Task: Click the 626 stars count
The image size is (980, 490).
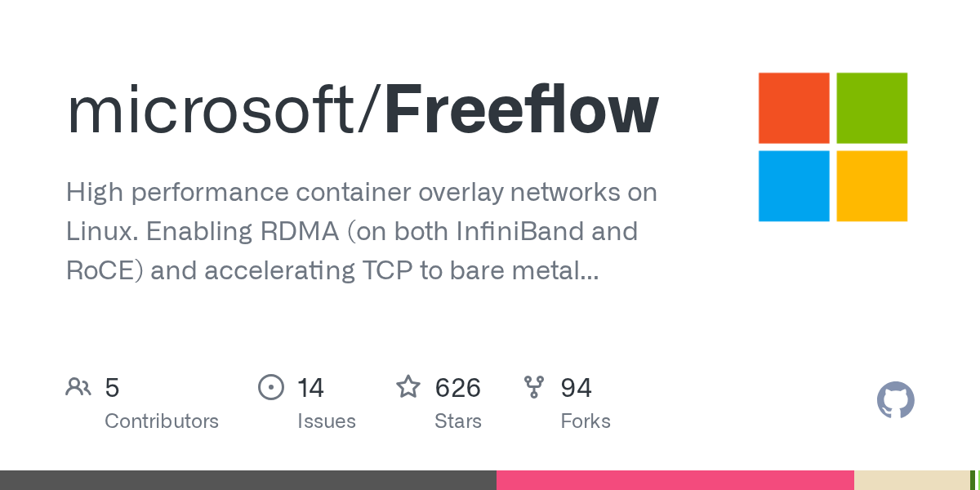Action: 458,387
